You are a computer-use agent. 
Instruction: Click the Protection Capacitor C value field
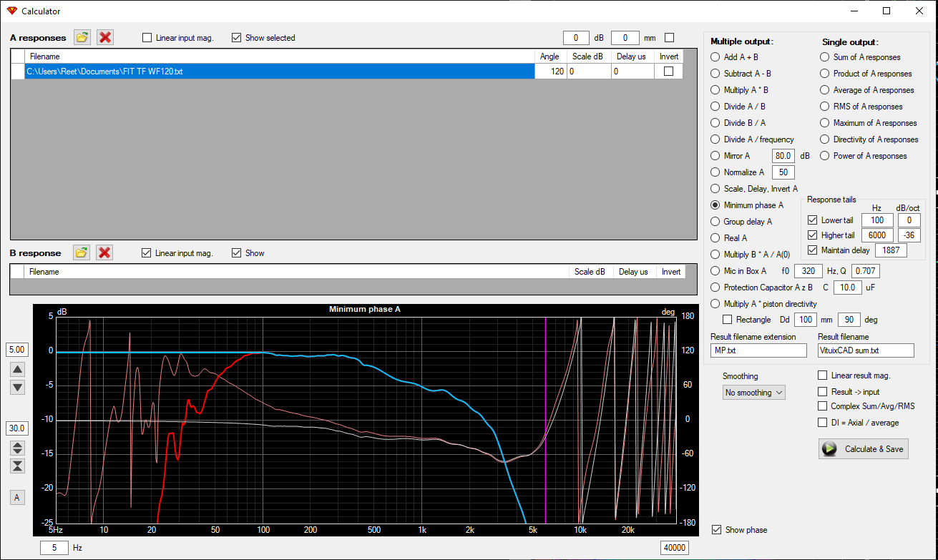[848, 288]
